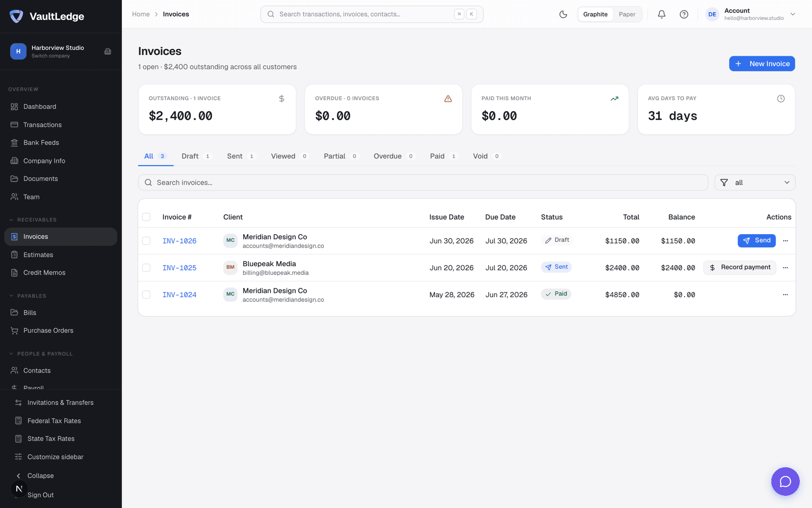The width and height of the screenshot is (812, 508).
Task: Open more actions for INV-1026
Action: click(785, 241)
